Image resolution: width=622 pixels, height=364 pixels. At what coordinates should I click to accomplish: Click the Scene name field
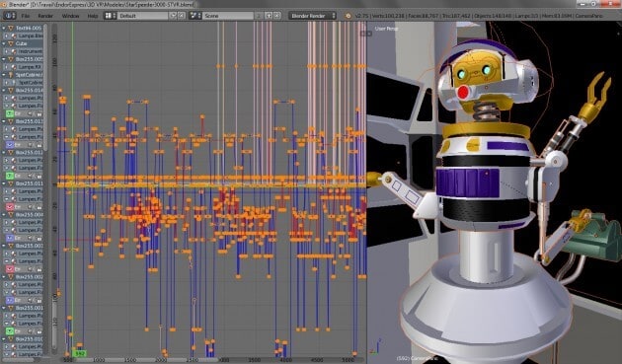(x=228, y=16)
